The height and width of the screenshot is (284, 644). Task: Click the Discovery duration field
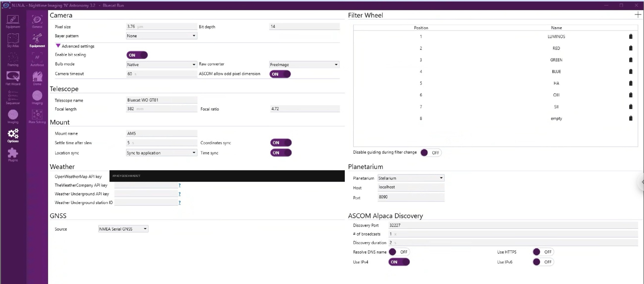click(x=513, y=243)
